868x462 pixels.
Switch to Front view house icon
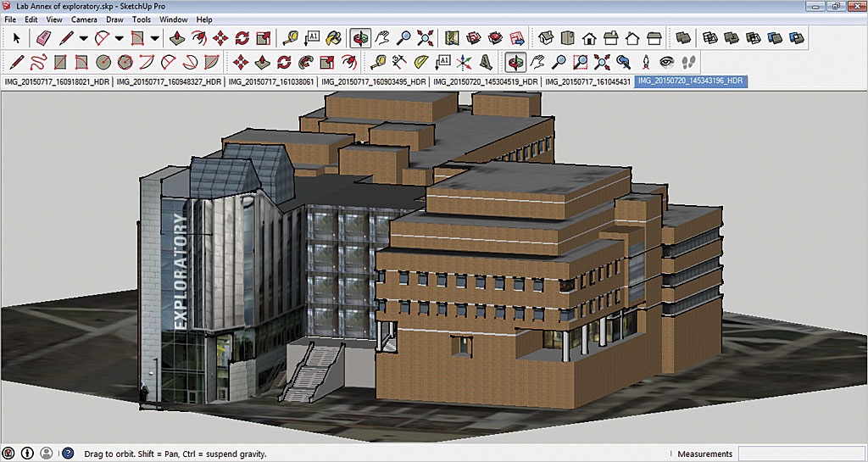click(589, 38)
